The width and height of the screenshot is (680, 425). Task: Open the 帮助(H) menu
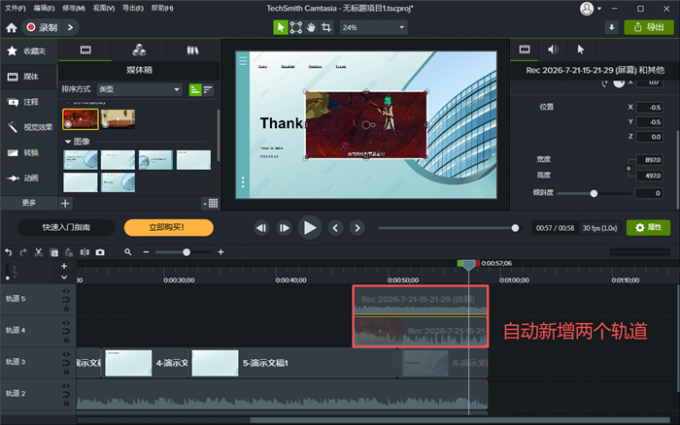(162, 8)
